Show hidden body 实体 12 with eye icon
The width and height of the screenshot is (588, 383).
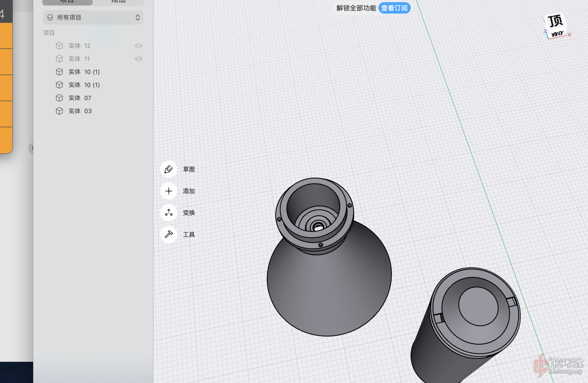pyautogui.click(x=138, y=46)
